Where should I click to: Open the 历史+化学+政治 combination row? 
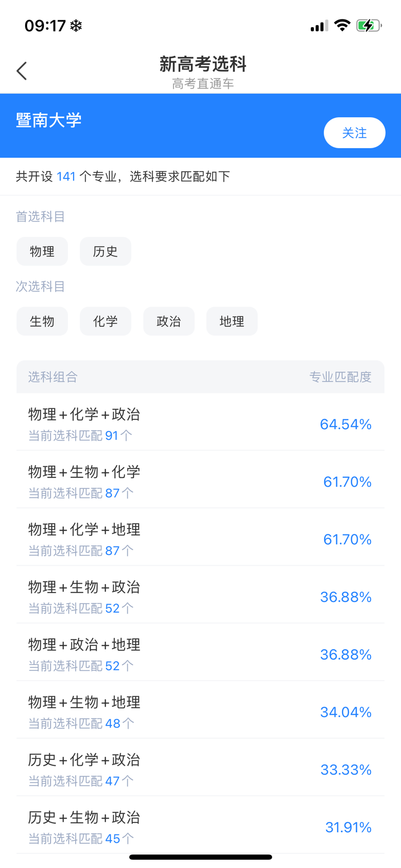pyautogui.click(x=200, y=769)
